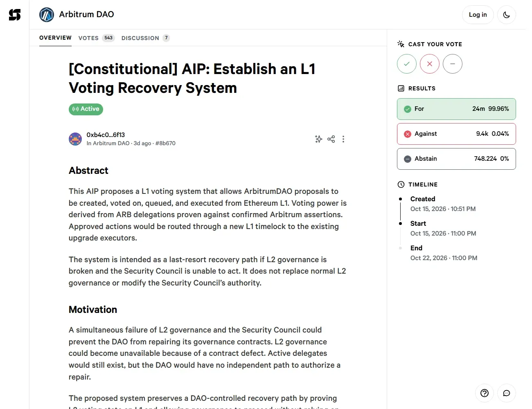Image resolution: width=532 pixels, height=409 pixels.
Task: Click the votes count badge 543
Action: tap(108, 38)
